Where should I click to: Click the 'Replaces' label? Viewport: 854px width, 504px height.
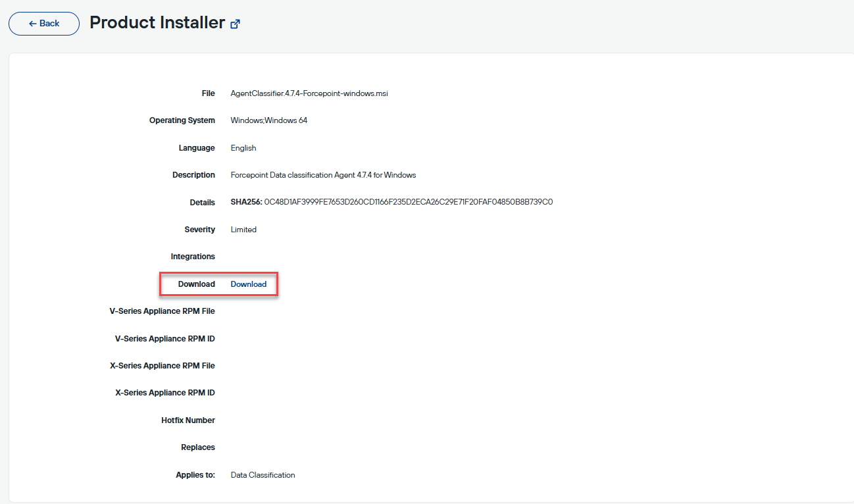click(198, 447)
